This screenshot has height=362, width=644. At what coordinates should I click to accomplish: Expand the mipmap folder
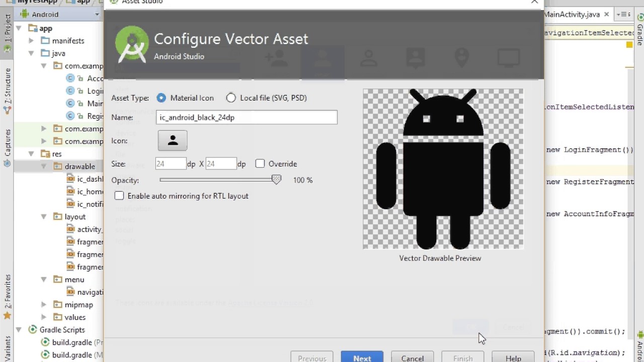pos(44,304)
